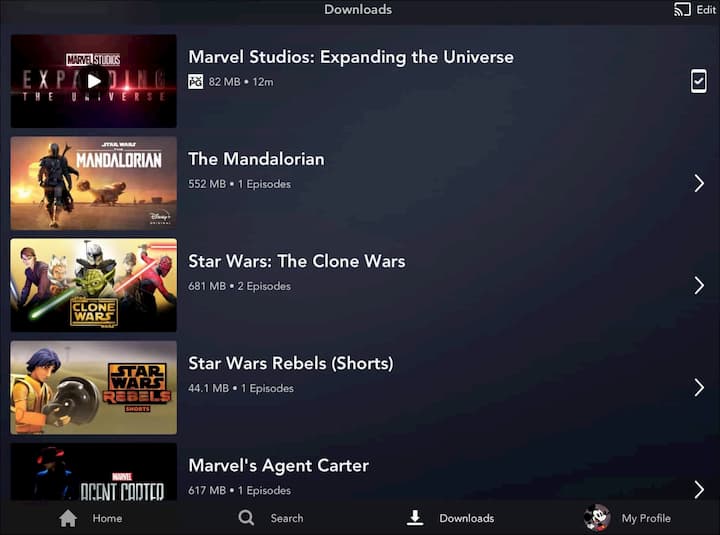Open Star Wars: The Clone Wars thumbnail

click(x=94, y=285)
